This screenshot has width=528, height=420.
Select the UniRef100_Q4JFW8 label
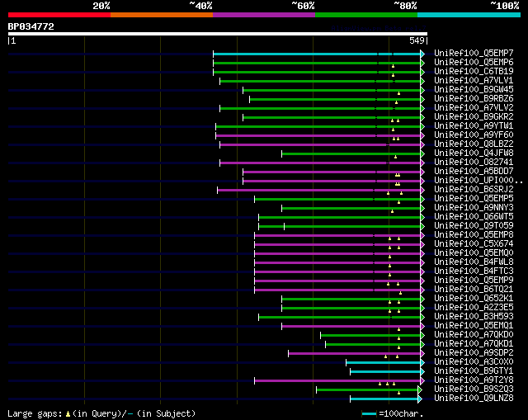point(474,153)
